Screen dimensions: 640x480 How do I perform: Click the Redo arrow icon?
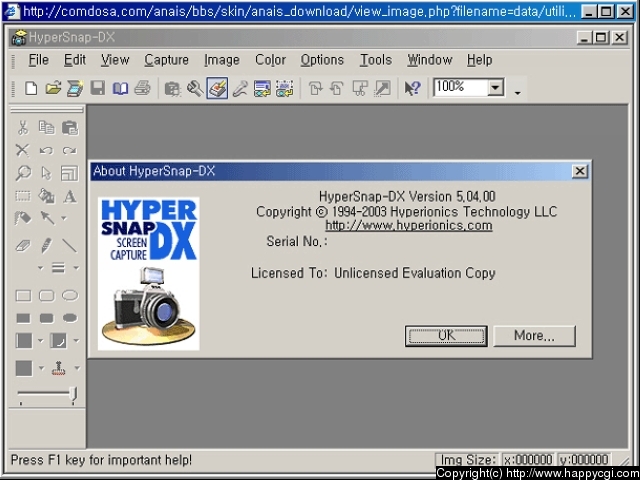(70, 151)
